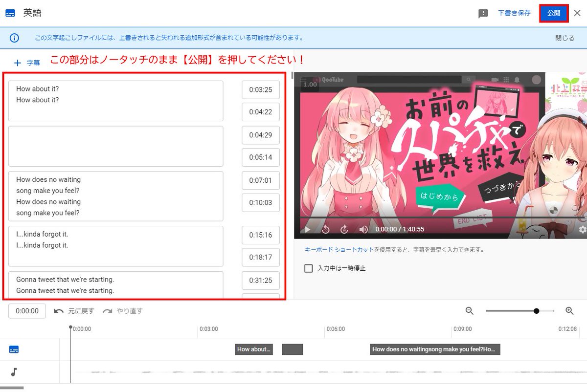Edit the start time 0:31:25
The image size is (587, 392).
(x=261, y=281)
